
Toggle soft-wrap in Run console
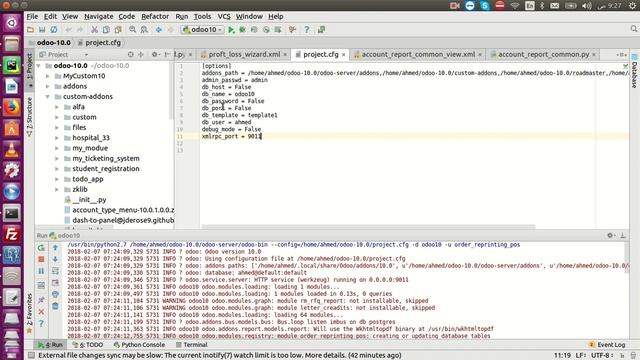(x=55, y=271)
